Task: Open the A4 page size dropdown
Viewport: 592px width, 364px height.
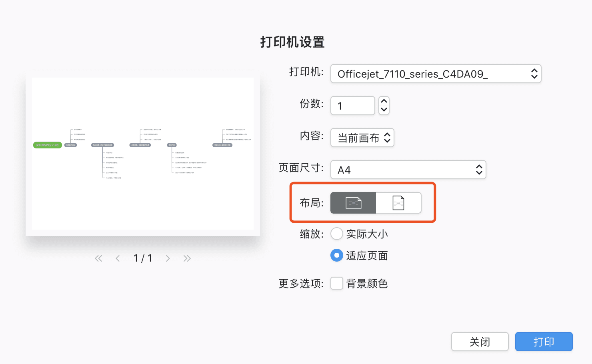Action: click(408, 170)
